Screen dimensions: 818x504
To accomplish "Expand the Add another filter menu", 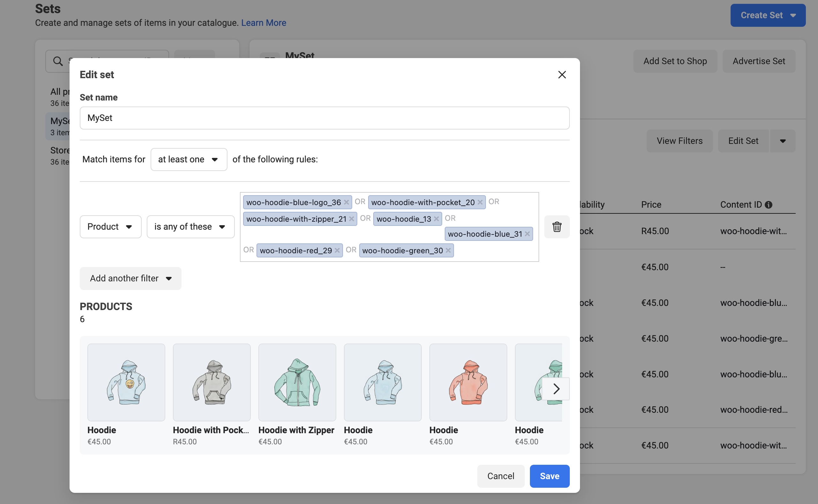I will tap(130, 278).
